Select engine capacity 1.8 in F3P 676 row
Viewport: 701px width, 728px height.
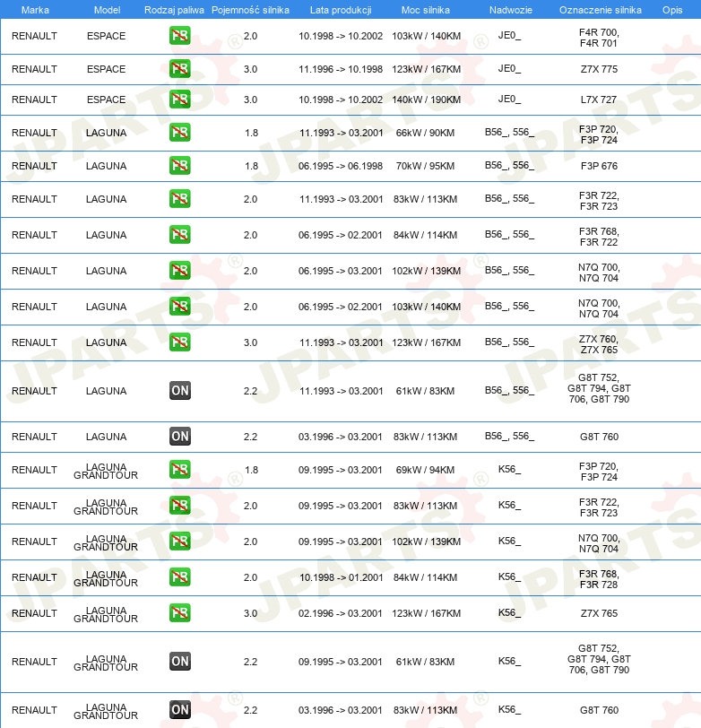[251, 166]
